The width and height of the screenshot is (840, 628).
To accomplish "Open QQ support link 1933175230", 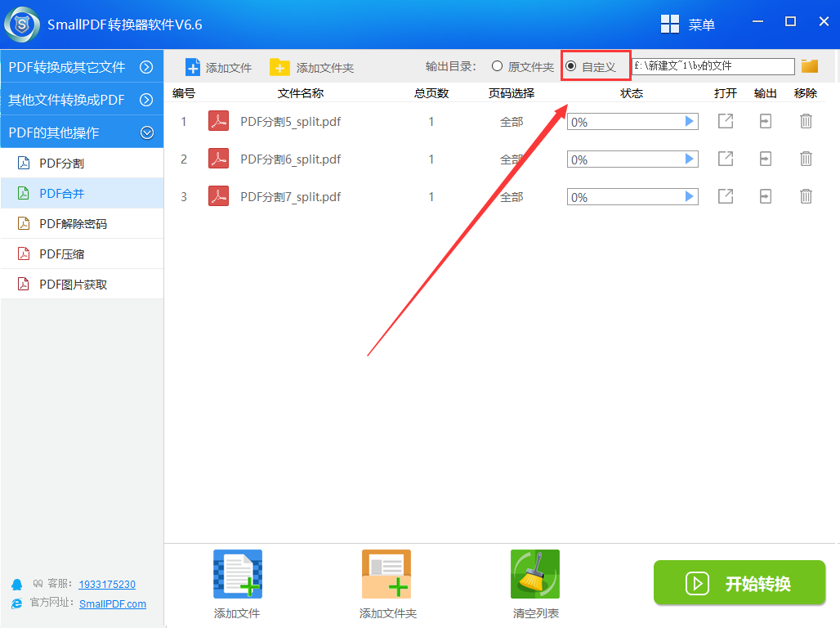I will (x=107, y=585).
